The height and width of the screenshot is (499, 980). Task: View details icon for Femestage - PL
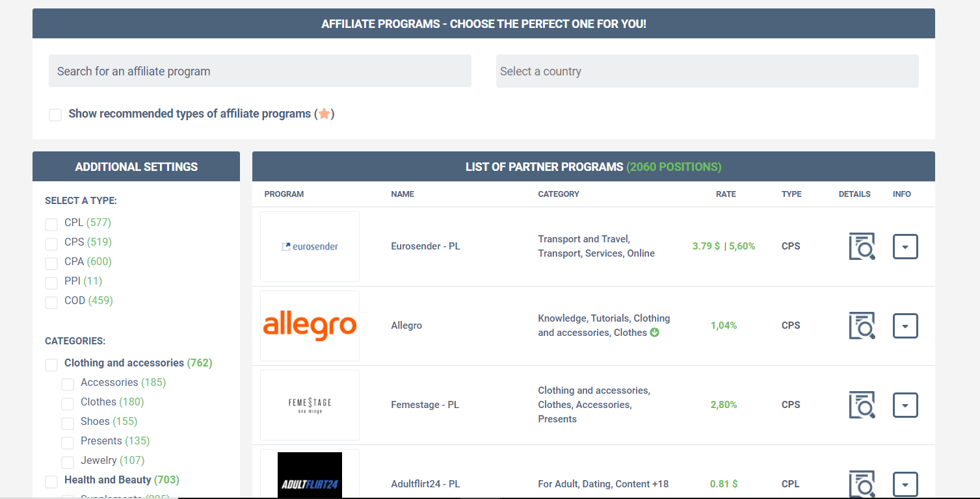pyautogui.click(x=862, y=405)
